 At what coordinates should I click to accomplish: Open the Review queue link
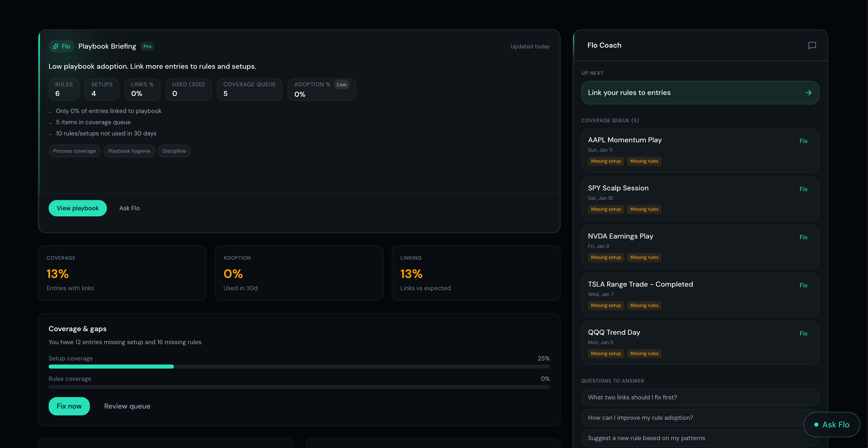[127, 406]
